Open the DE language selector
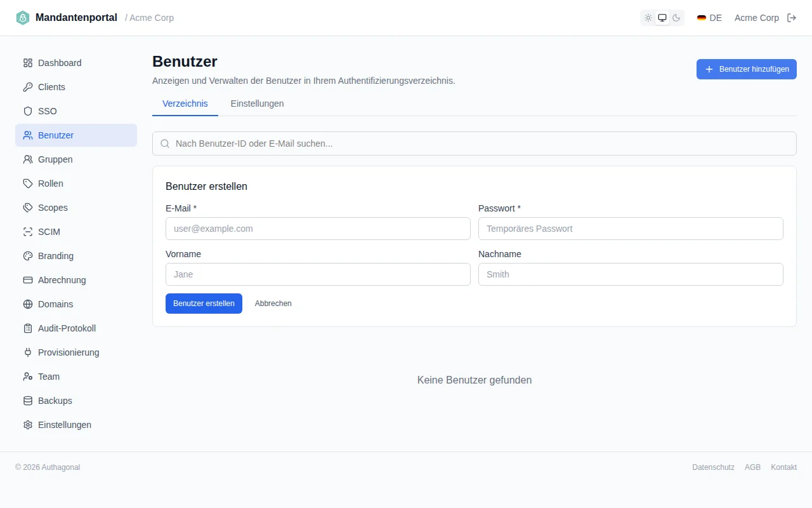Viewport: 812px width, 508px height. coord(709,18)
